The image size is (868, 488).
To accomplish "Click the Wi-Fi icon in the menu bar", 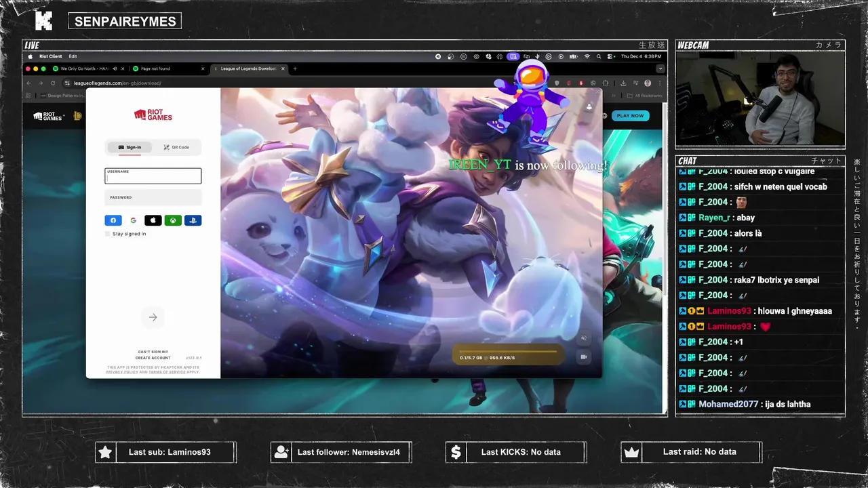I will click(x=587, y=56).
